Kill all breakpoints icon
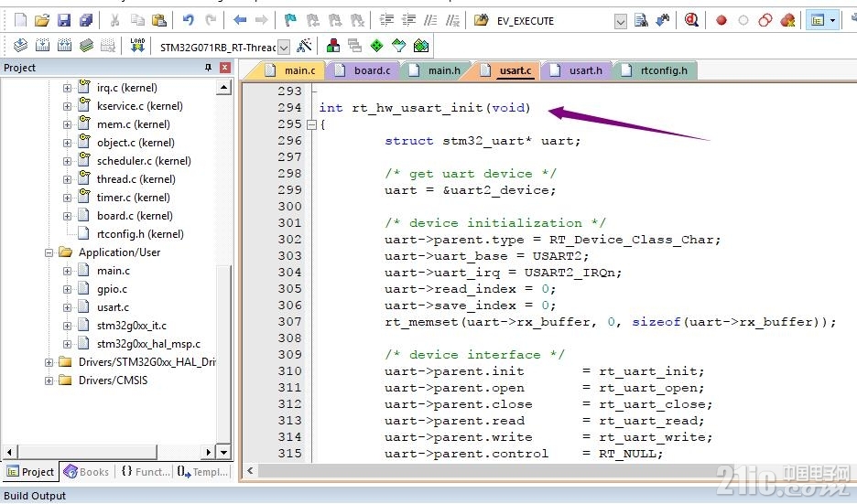This screenshot has width=857, height=504. pos(787,21)
